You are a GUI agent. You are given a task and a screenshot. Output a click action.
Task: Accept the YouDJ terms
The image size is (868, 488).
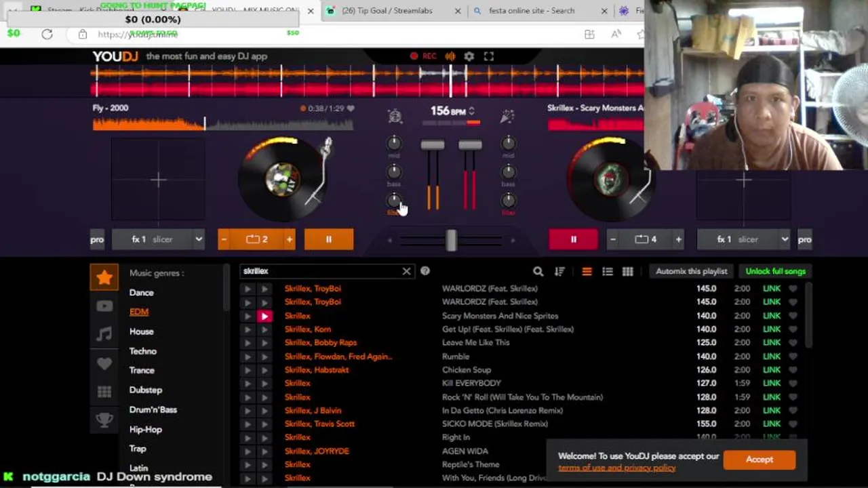point(759,460)
